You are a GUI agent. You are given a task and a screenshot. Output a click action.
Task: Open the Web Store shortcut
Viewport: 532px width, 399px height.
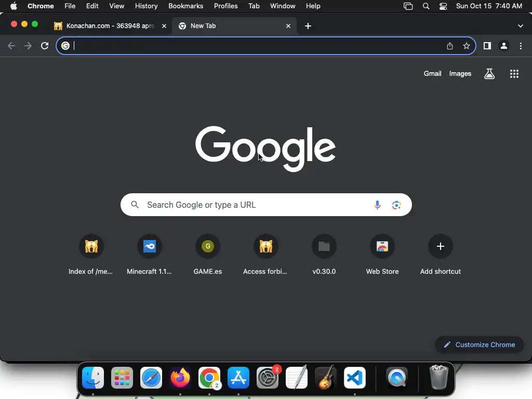(382, 255)
